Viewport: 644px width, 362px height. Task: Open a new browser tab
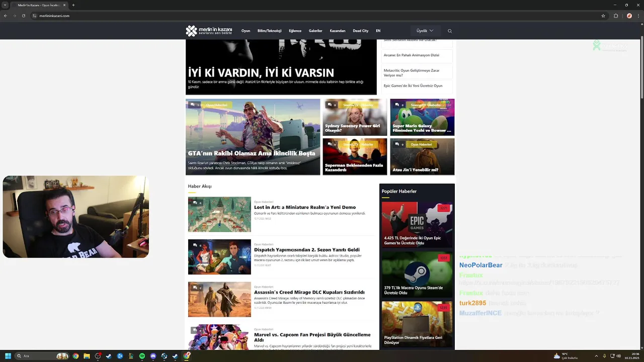pyautogui.click(x=73, y=5)
